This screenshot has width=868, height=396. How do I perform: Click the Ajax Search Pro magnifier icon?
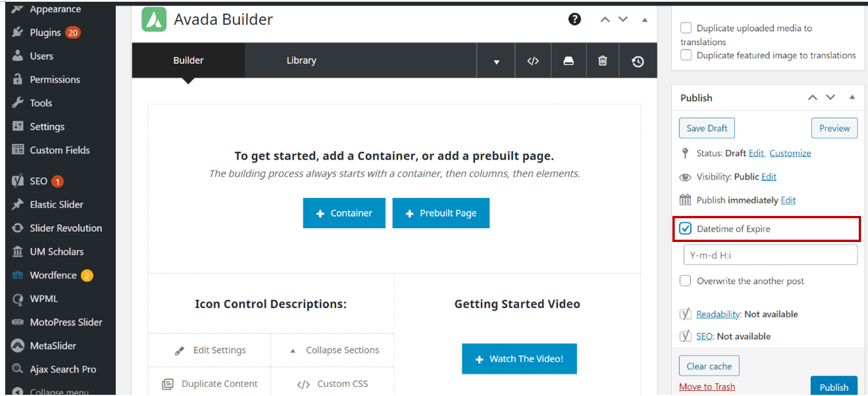pyautogui.click(x=18, y=369)
